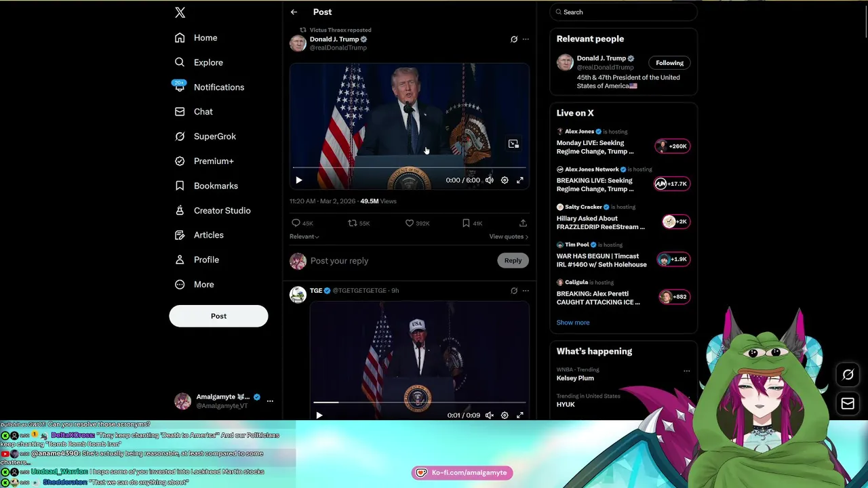This screenshot has height=488, width=868.
Task: Fullscreen the Trump video
Action: 520,180
